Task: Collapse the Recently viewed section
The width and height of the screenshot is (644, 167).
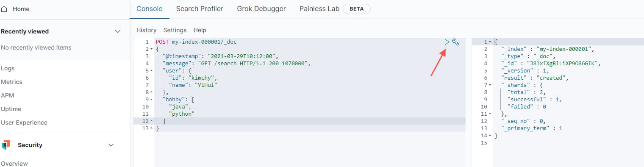Action: (x=118, y=31)
